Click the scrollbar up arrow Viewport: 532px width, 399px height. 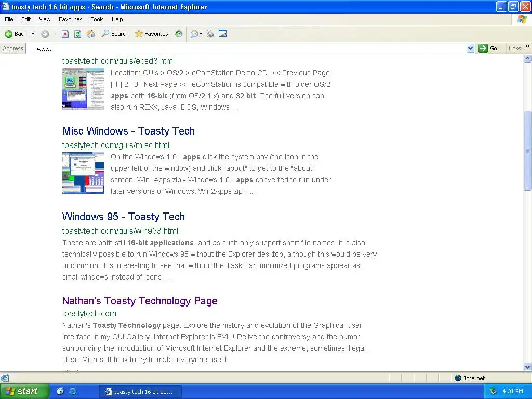[528, 59]
